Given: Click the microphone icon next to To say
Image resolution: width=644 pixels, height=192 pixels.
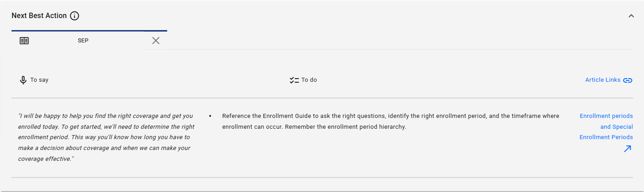Looking at the screenshot, I should (23, 80).
